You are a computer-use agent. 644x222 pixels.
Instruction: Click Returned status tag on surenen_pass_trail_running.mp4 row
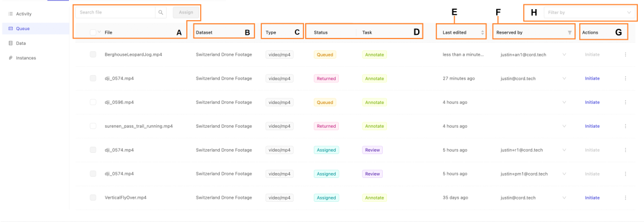[326, 126]
